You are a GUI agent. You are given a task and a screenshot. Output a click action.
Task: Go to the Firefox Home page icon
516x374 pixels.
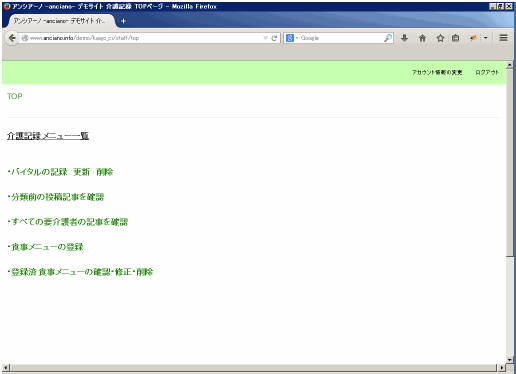[422, 38]
